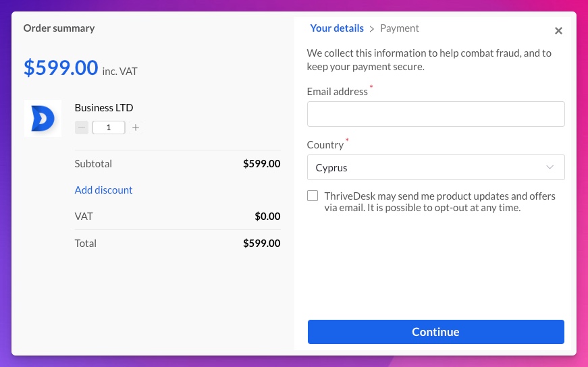The width and height of the screenshot is (588, 367).
Task: Select the Your details step
Action: pos(337,28)
